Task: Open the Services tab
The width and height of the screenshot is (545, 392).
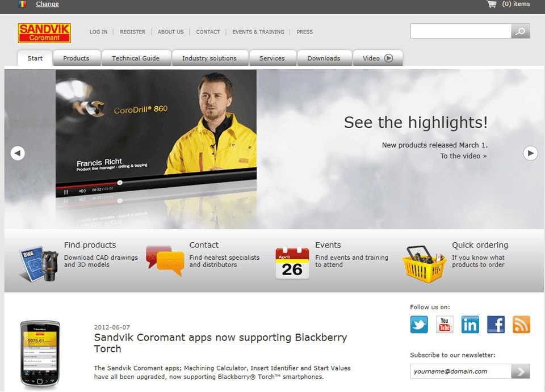Action: (272, 58)
